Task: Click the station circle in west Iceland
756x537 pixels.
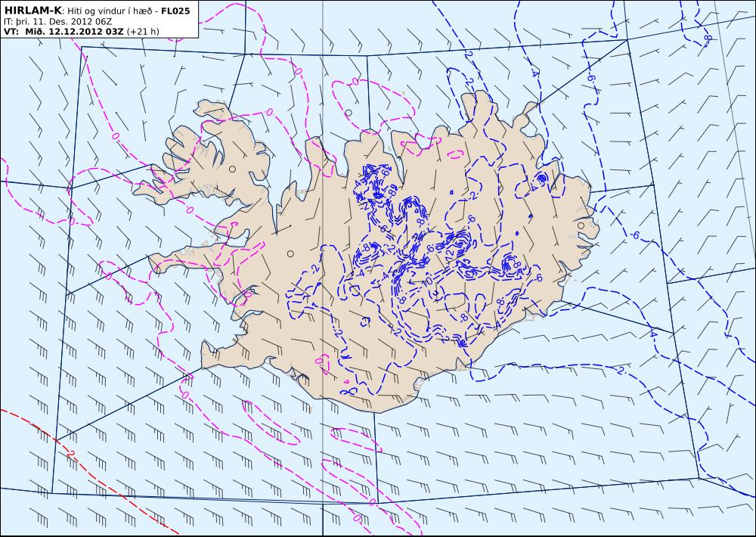Action: coord(290,254)
